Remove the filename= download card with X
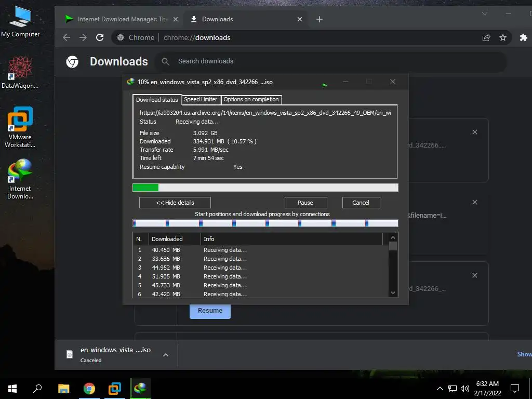 click(x=475, y=202)
